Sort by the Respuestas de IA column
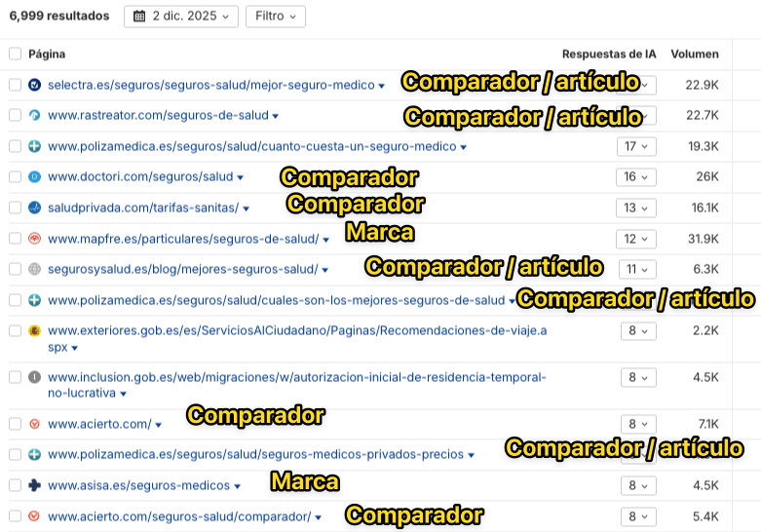Viewport: 761px width, 532px height. click(x=609, y=54)
